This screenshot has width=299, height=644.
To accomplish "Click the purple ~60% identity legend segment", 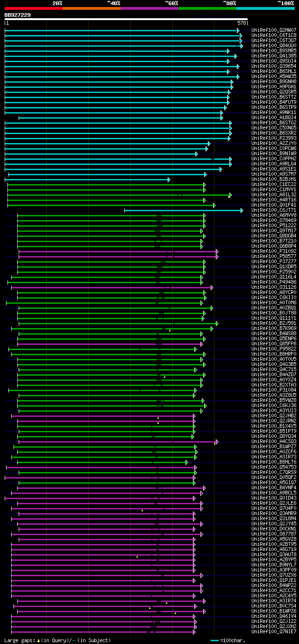I will [149, 8].
